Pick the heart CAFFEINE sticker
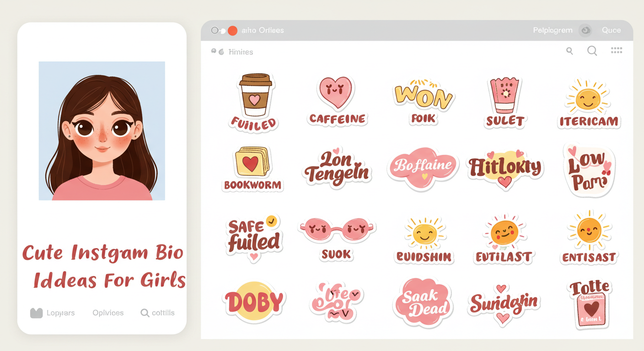 [x=337, y=101]
